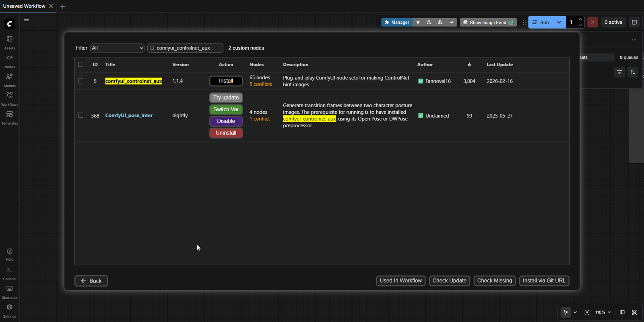Click Install via Git URL button
The width and height of the screenshot is (644, 322).
pyautogui.click(x=544, y=281)
